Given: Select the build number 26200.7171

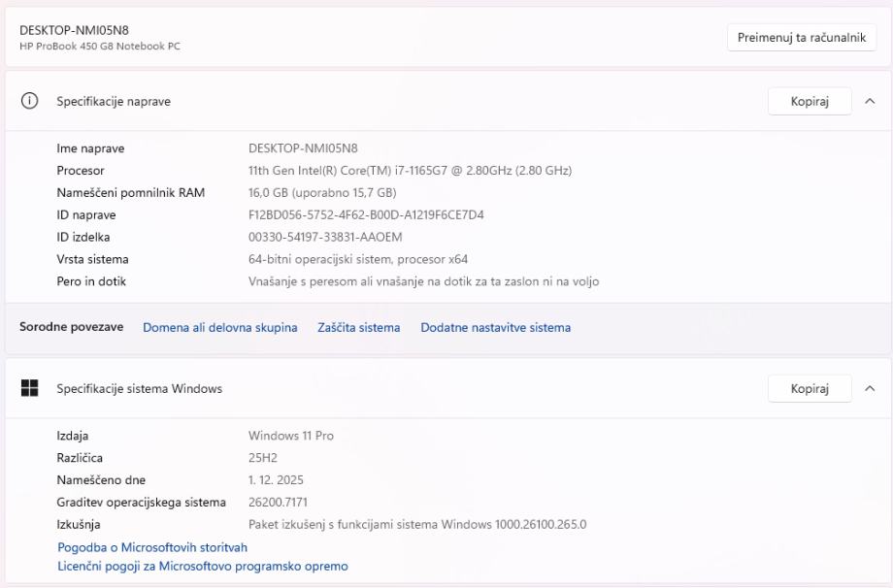Looking at the screenshot, I should click(x=278, y=503).
